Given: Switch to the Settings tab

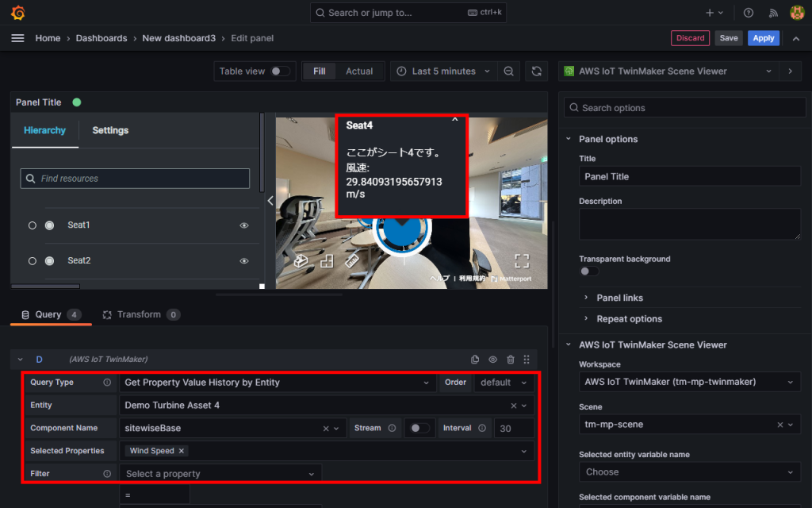Looking at the screenshot, I should coord(110,131).
